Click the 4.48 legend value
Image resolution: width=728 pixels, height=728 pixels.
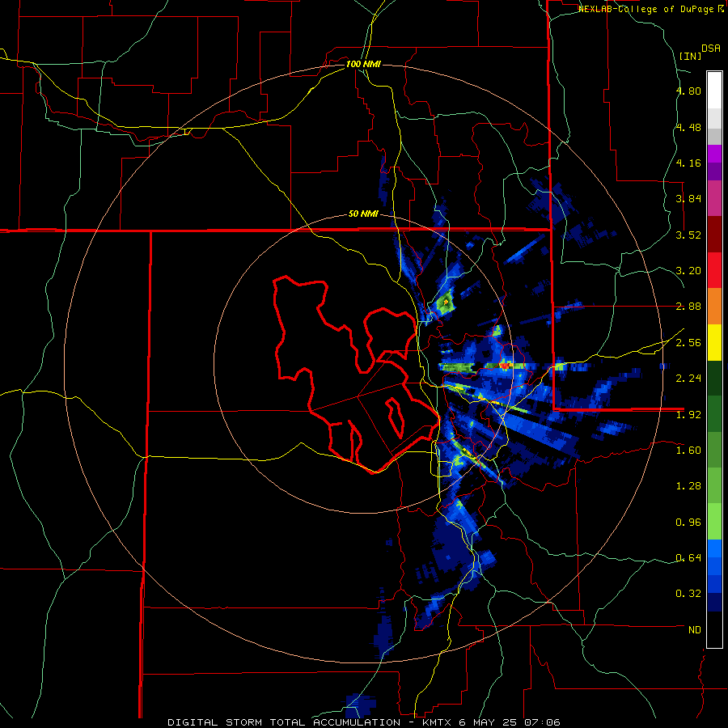[x=688, y=127]
